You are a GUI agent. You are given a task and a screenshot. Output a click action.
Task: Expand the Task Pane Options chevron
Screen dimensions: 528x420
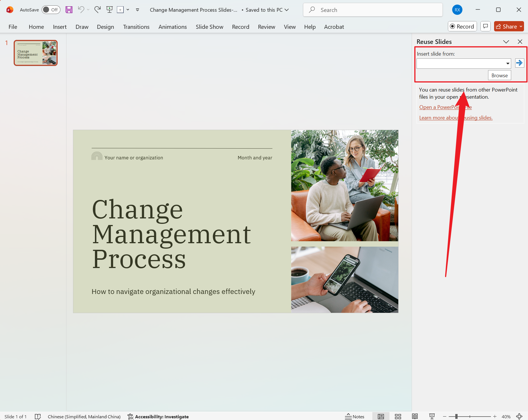[506, 42]
